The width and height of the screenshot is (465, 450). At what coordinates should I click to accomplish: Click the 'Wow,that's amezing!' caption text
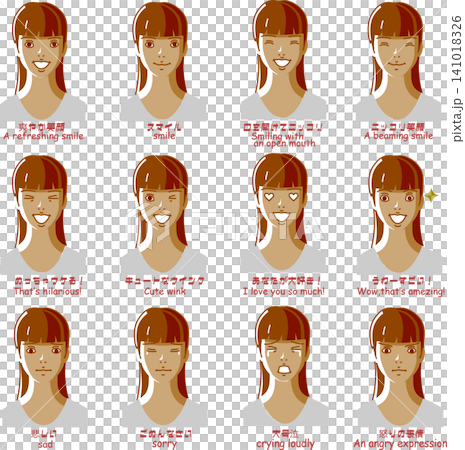[401, 292]
